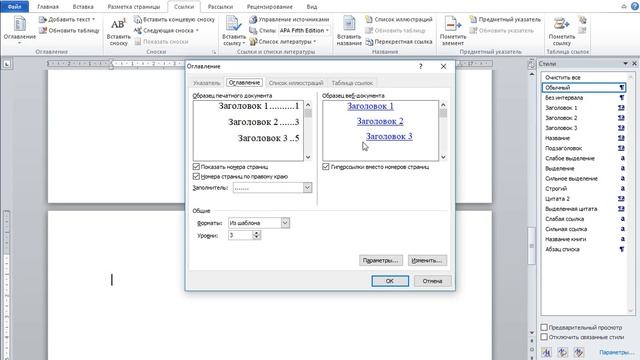Click the ruler tab selector icon
Screen dimensions: 640x360
pos(7,64)
